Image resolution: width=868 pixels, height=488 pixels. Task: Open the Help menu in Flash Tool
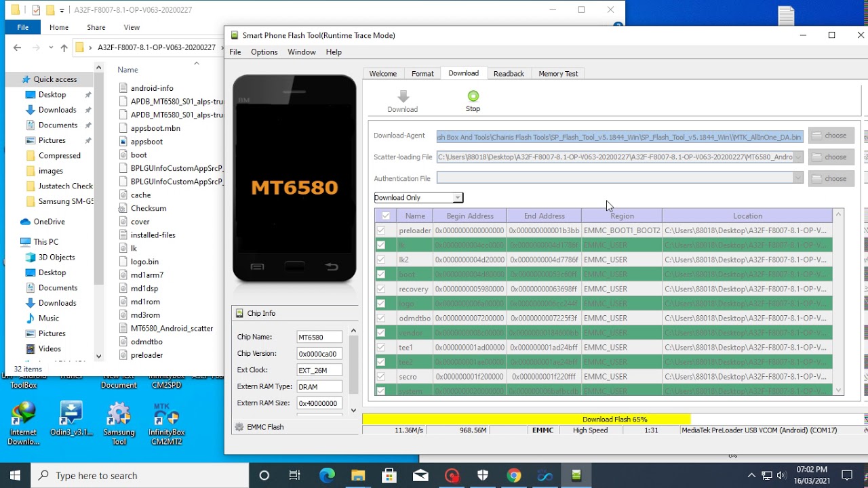click(334, 52)
